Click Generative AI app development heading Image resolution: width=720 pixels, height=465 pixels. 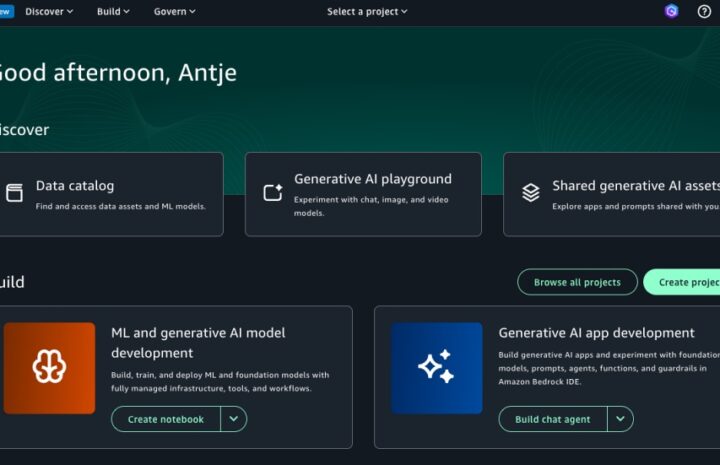pyautogui.click(x=596, y=333)
